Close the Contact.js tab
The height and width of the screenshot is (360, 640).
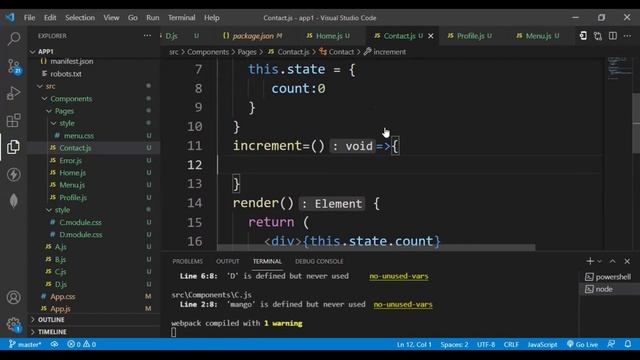(431, 36)
